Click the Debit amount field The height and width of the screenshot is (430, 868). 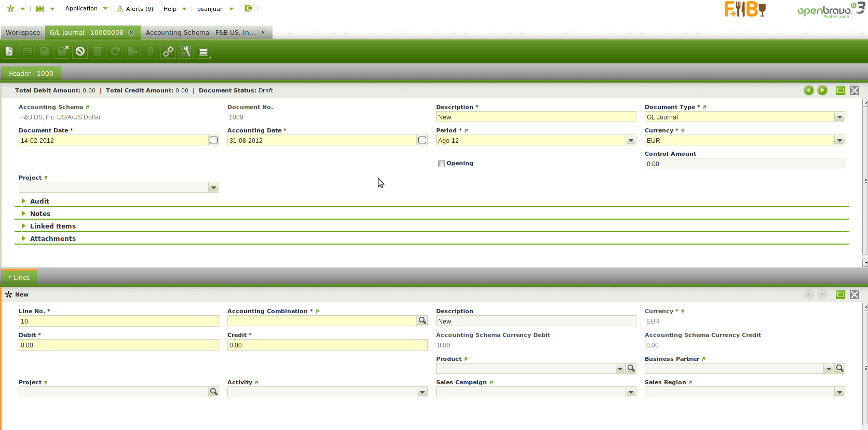click(x=118, y=345)
